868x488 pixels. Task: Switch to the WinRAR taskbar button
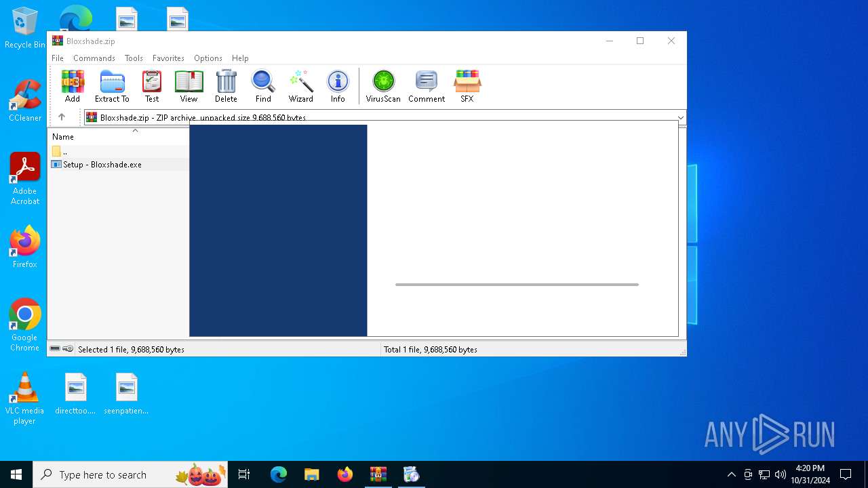[x=378, y=474]
